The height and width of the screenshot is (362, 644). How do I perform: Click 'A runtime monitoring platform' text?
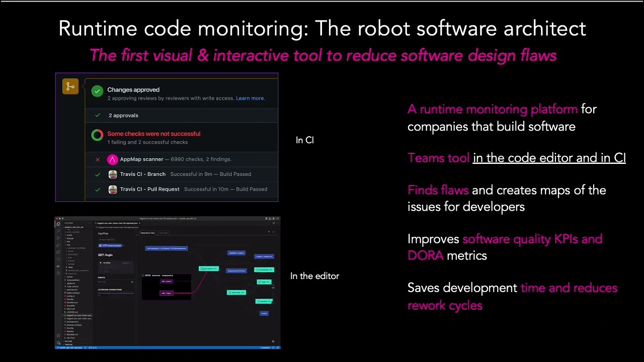coord(493,109)
